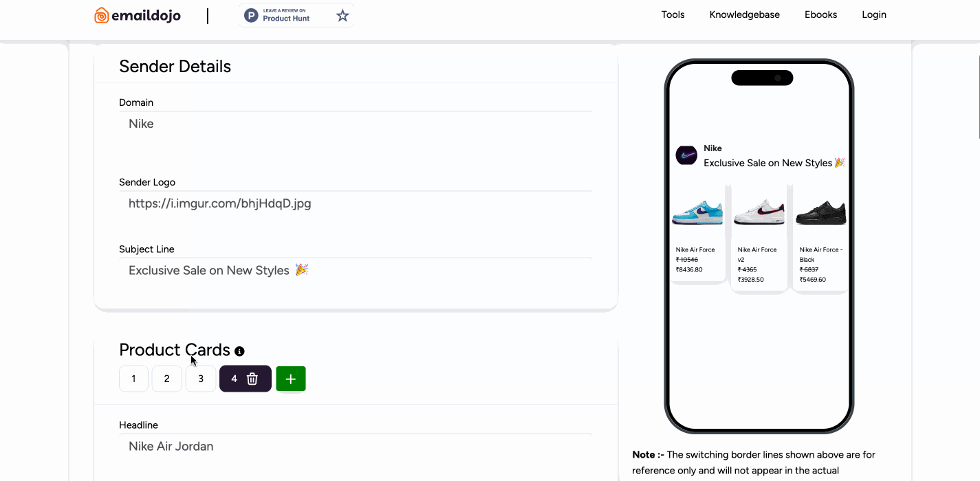Open the Product Hunt review badge
This screenshot has width=980, height=481.
pyautogui.click(x=296, y=15)
